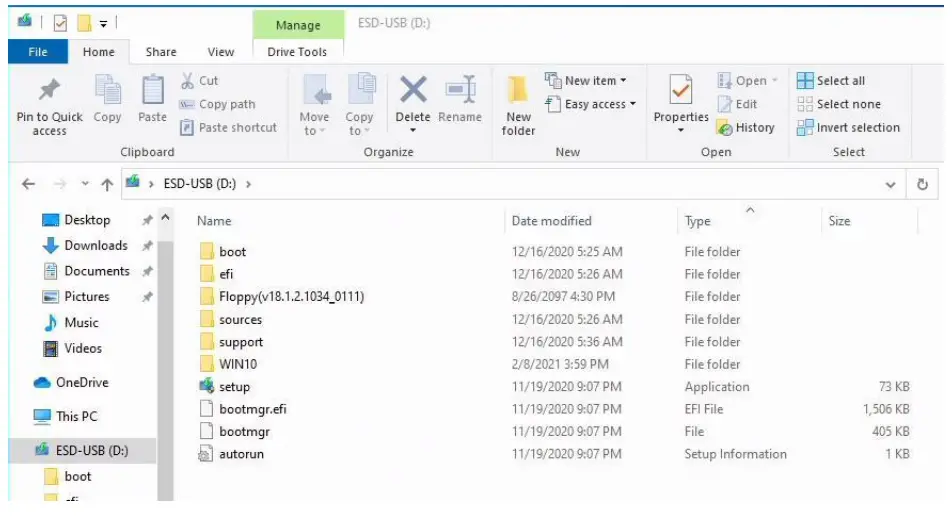This screenshot has width=952, height=531.
Task: Click Copy path in ribbon
Action: pos(217,104)
